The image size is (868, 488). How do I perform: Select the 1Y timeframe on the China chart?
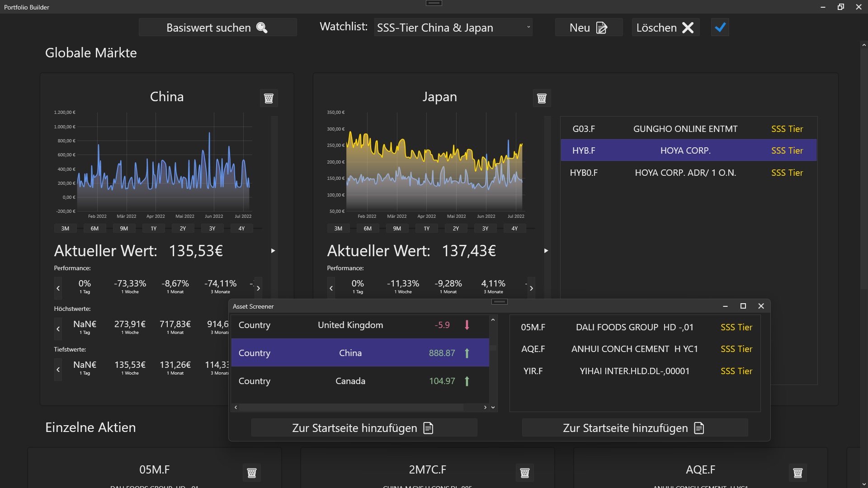pos(153,228)
